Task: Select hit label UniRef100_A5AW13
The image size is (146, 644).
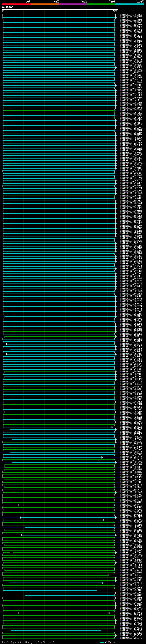Action: pyautogui.click(x=131, y=55)
